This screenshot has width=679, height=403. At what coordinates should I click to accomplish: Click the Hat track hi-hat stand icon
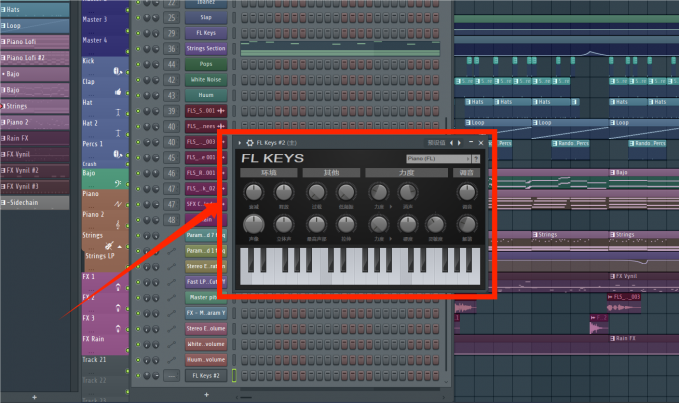(x=118, y=112)
